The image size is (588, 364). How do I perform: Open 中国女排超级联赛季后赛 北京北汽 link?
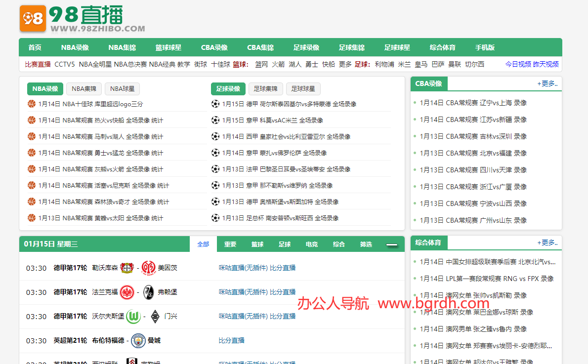coord(488,262)
